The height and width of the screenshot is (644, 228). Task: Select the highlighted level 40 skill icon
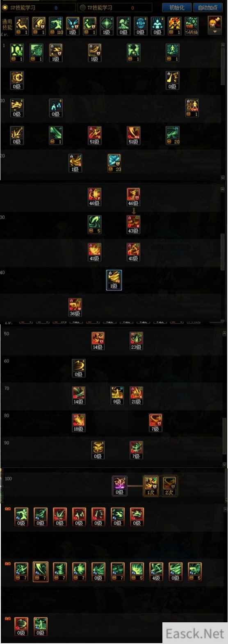pos(114,280)
